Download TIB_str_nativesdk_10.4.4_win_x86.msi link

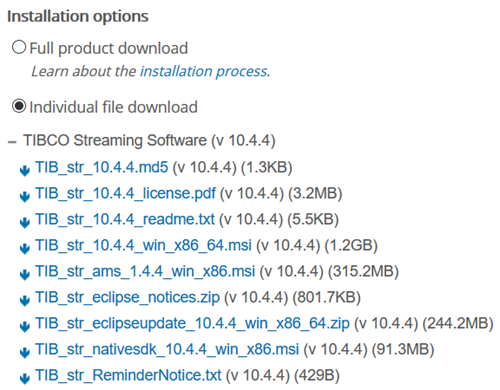click(167, 350)
